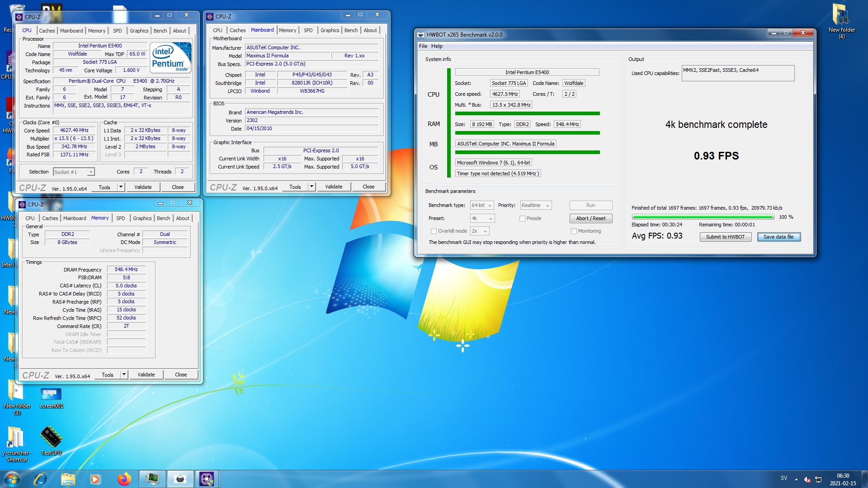Screen dimensions: 868x488
Task: Expand Tools arrow in CPU-Z CPU window
Action: pyautogui.click(x=121, y=187)
